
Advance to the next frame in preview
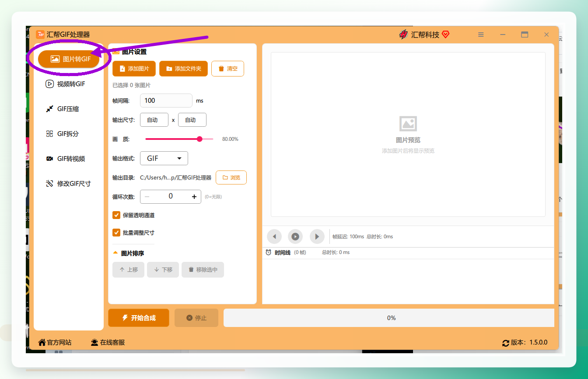click(x=317, y=236)
